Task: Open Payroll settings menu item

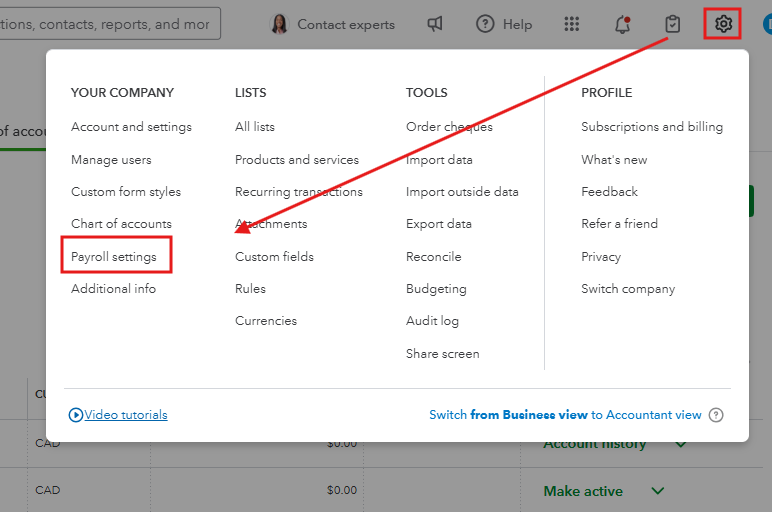Action: (114, 257)
